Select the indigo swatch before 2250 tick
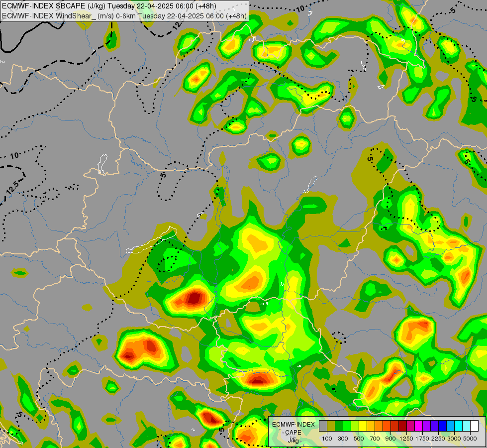Image resolution: width=487 pixels, height=448 pixels. coord(434,426)
